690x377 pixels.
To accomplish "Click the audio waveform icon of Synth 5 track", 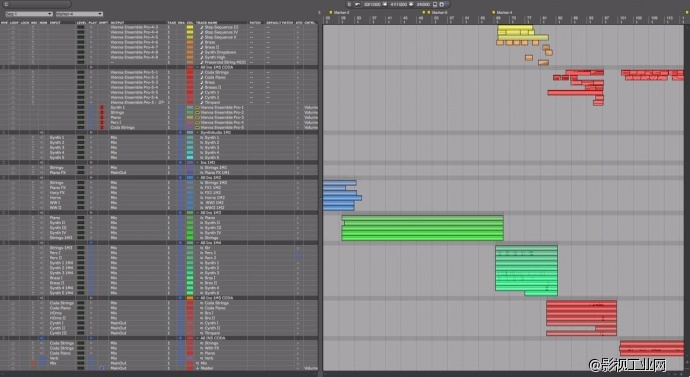I will point(202,157).
